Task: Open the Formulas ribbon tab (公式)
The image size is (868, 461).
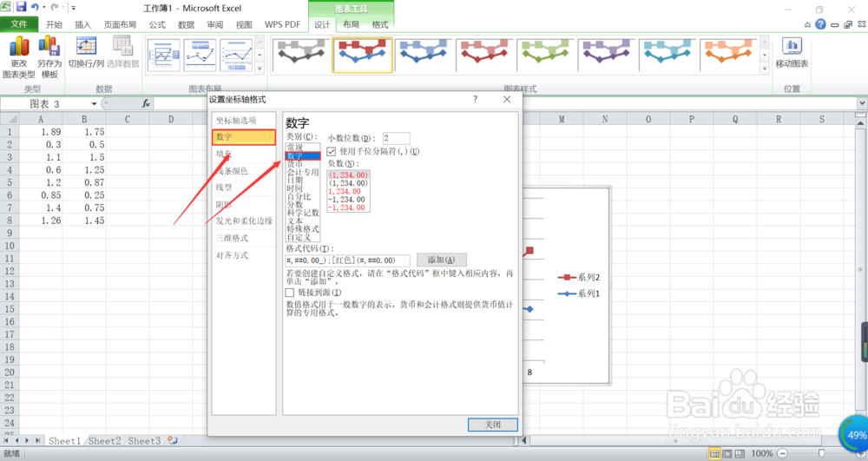Action: [x=156, y=24]
